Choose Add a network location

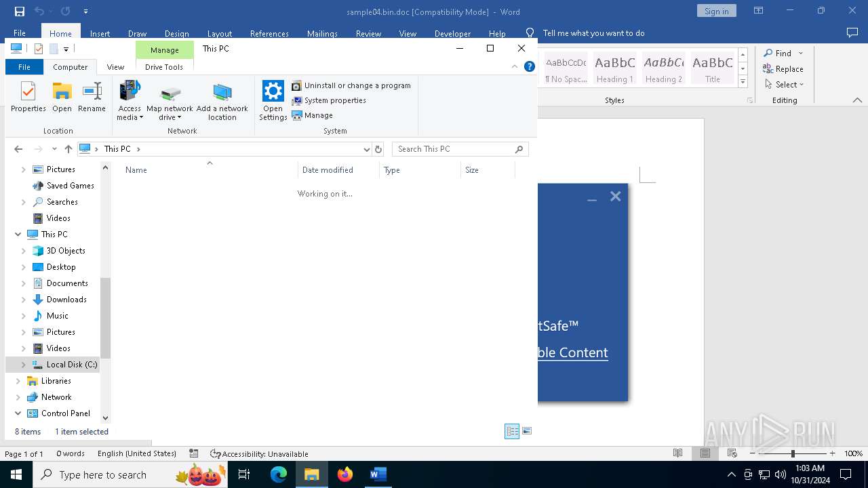click(x=222, y=100)
